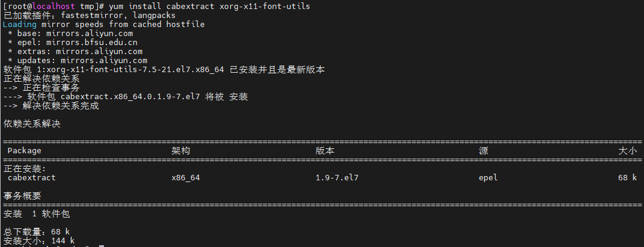The height and width of the screenshot is (247, 644).
Task: Click the mirrors.bfsu.edu.cn epel mirror
Action: [91, 42]
